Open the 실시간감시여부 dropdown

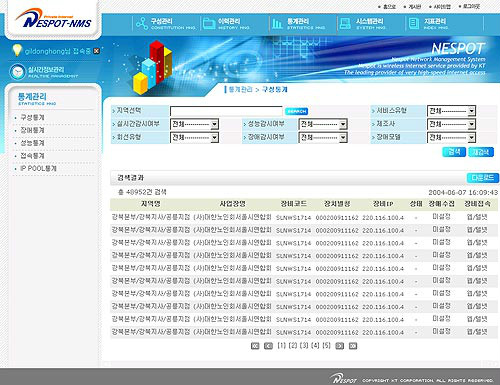tap(194, 124)
